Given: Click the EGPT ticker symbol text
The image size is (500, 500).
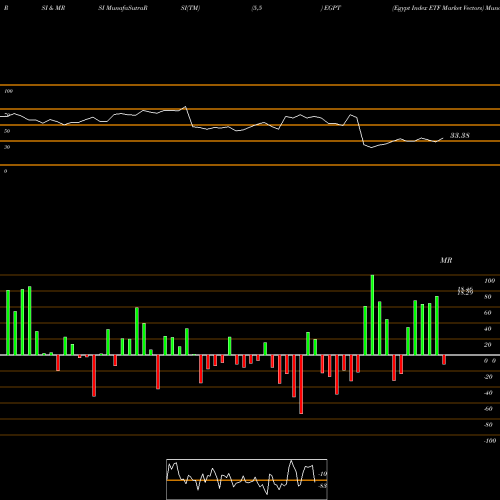Looking at the screenshot, I should pos(332,8).
